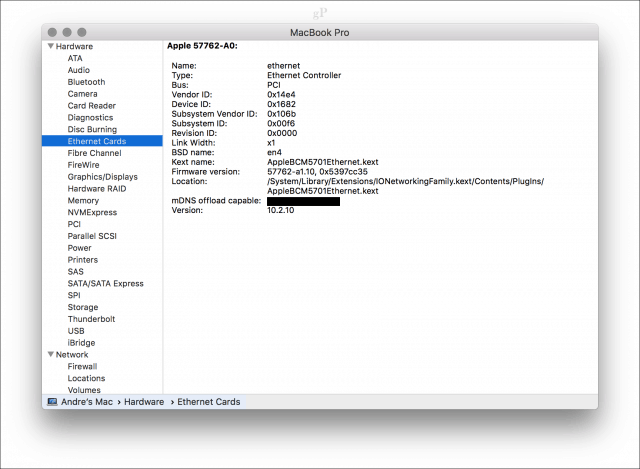This screenshot has width=640, height=469.
Task: Open SATA/SATA Express section
Action: click(x=106, y=283)
